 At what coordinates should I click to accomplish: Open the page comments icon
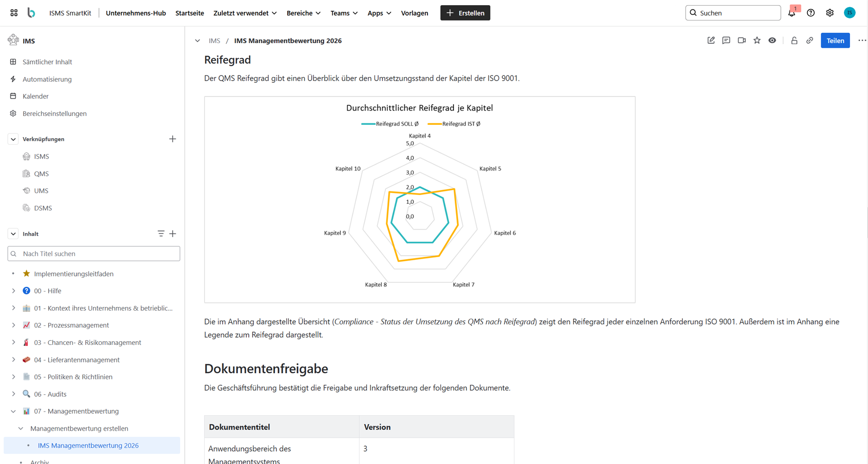pos(726,41)
